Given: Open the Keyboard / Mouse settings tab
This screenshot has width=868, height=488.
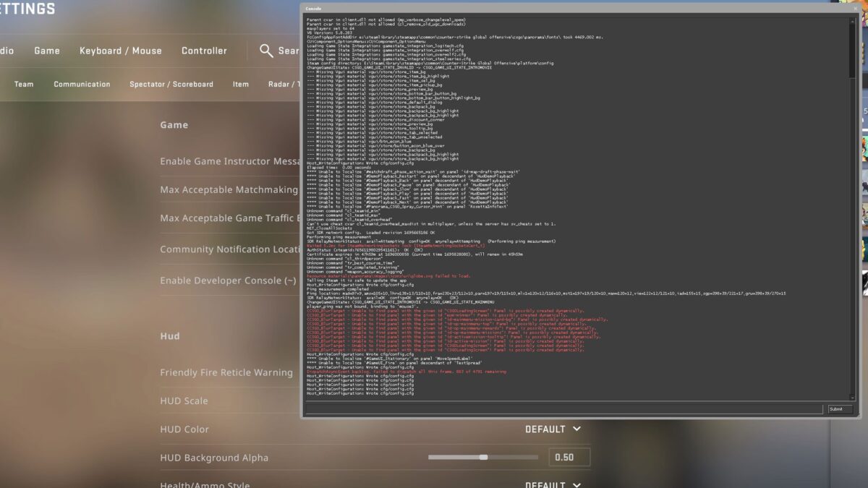Looking at the screenshot, I should [121, 51].
